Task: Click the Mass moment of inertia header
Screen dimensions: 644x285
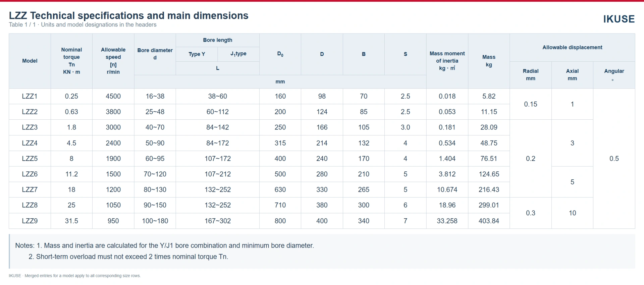Action: click(x=447, y=61)
